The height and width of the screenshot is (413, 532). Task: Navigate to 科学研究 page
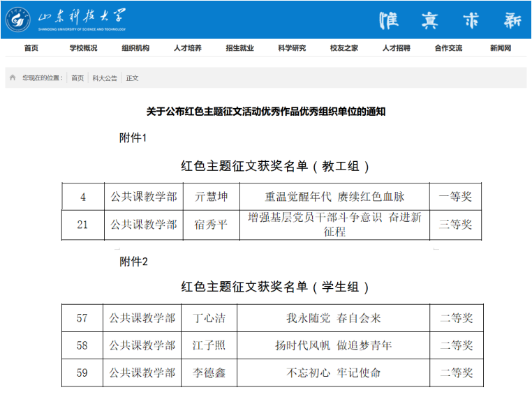tap(292, 48)
